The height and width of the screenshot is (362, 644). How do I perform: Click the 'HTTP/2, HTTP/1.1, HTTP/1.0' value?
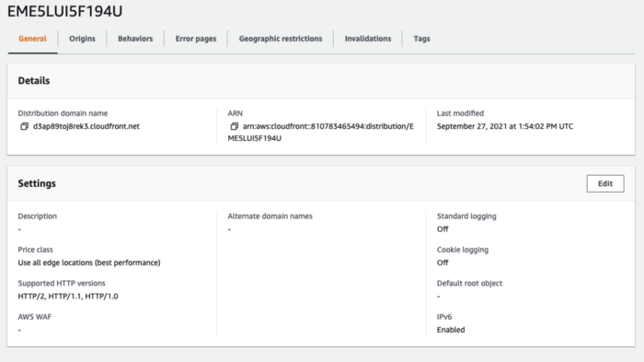68,297
